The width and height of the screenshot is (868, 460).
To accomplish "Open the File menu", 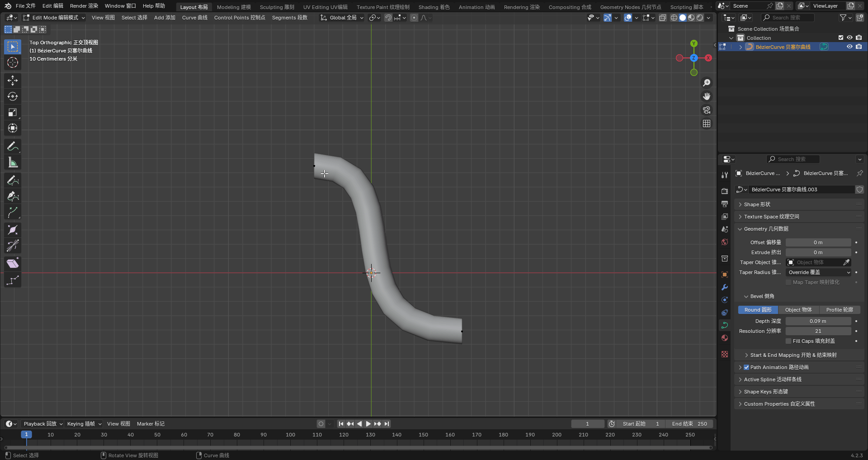I will click(25, 6).
